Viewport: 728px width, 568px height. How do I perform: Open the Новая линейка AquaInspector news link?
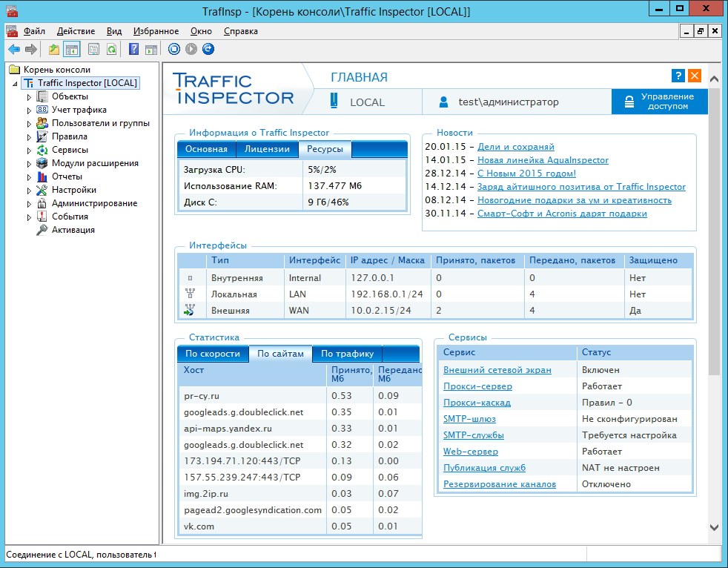coord(543,160)
